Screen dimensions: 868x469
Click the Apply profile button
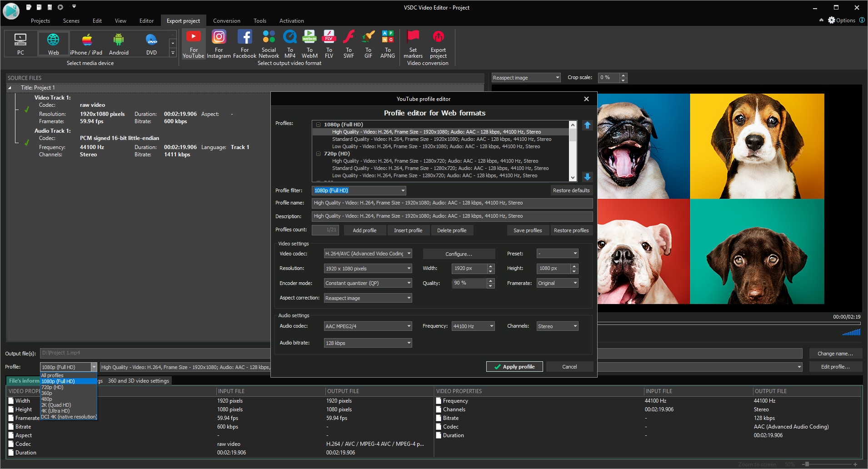point(514,367)
